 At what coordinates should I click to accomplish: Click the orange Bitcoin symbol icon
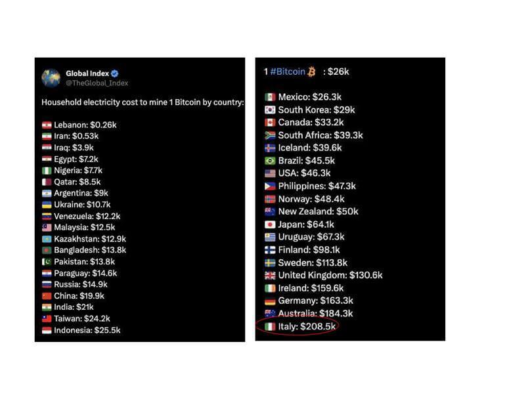(311, 72)
